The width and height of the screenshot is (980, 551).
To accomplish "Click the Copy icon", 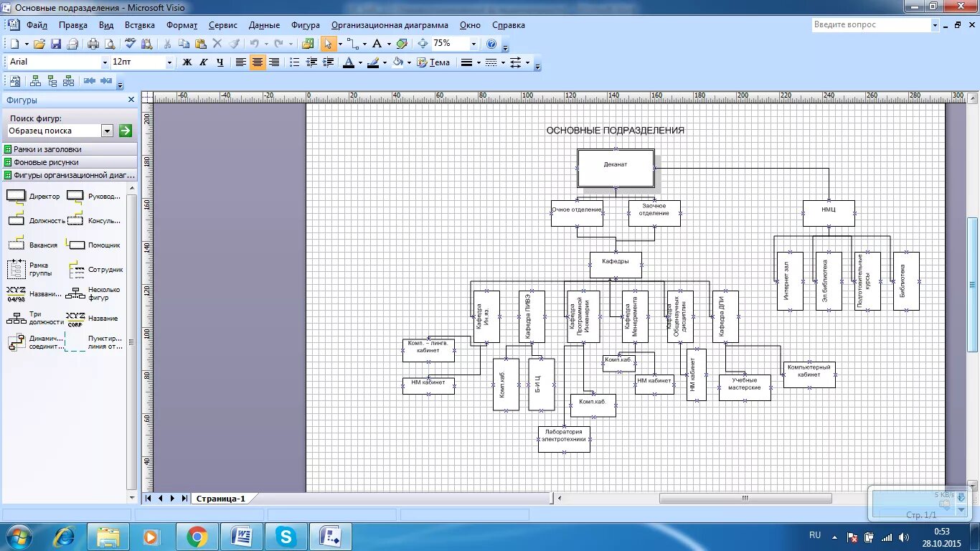I will click(x=184, y=44).
